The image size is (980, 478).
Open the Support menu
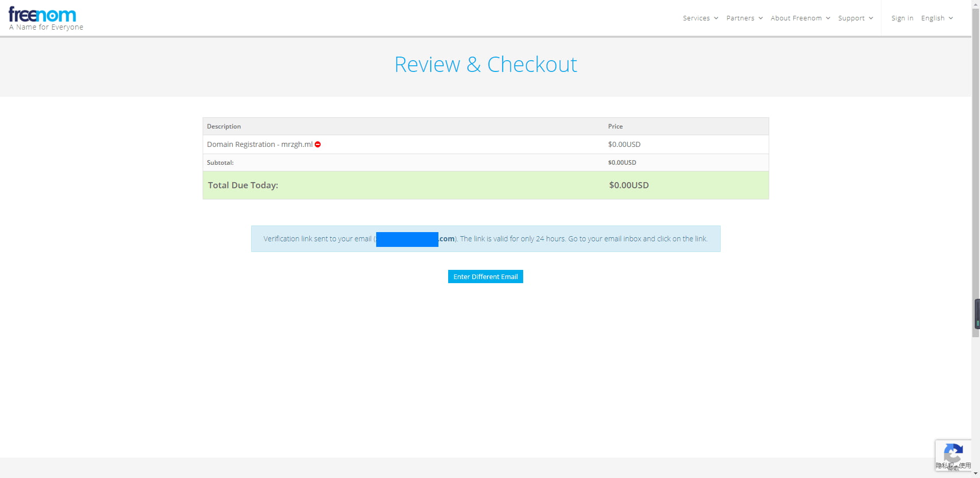(x=851, y=18)
